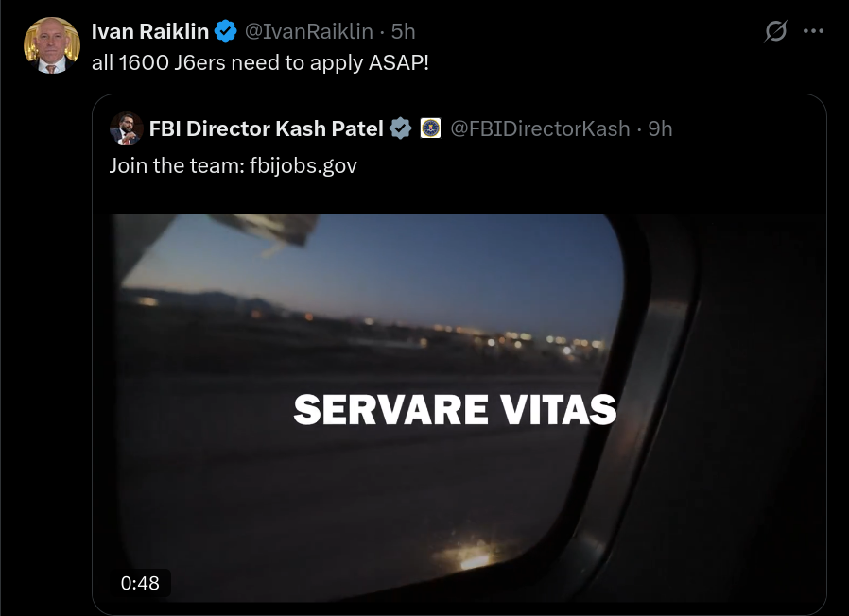Open the fbijobs.gov text in quoted post
Viewport: 849px width, 616px height.
coord(303,165)
